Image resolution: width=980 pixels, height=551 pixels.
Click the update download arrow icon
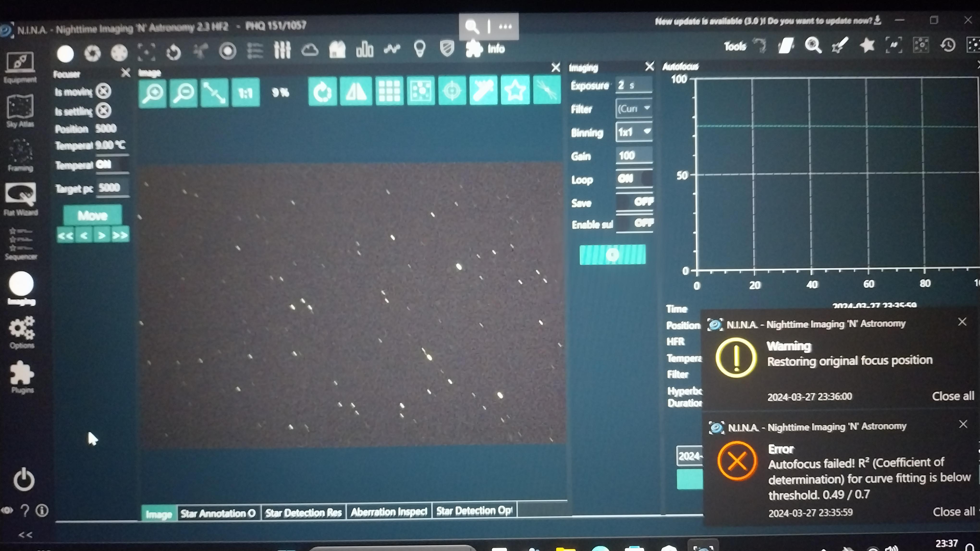point(878,20)
